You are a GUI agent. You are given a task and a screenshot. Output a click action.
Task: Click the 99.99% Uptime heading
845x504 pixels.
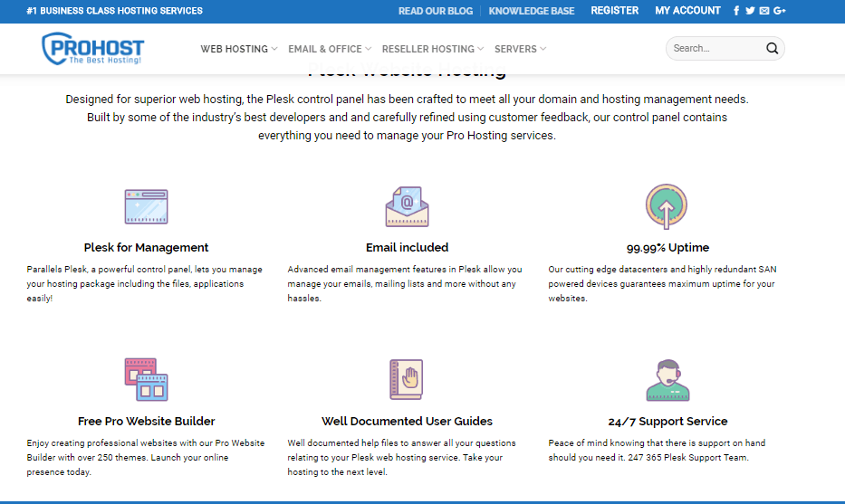(x=667, y=248)
